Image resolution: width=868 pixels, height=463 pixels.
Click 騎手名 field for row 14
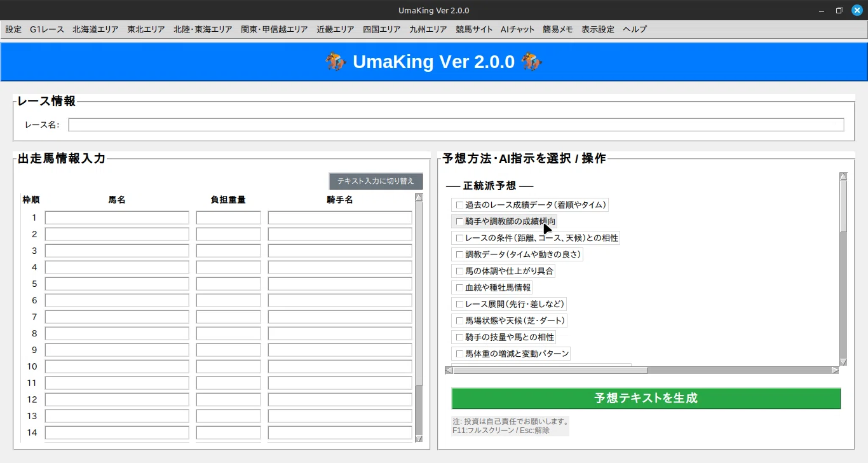[x=340, y=432]
